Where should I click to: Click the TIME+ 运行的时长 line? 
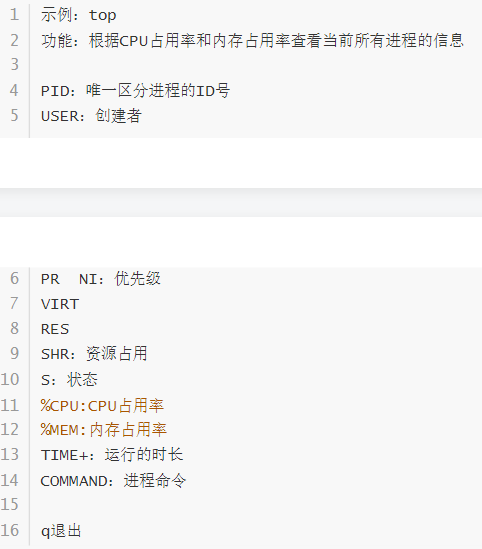112,455
